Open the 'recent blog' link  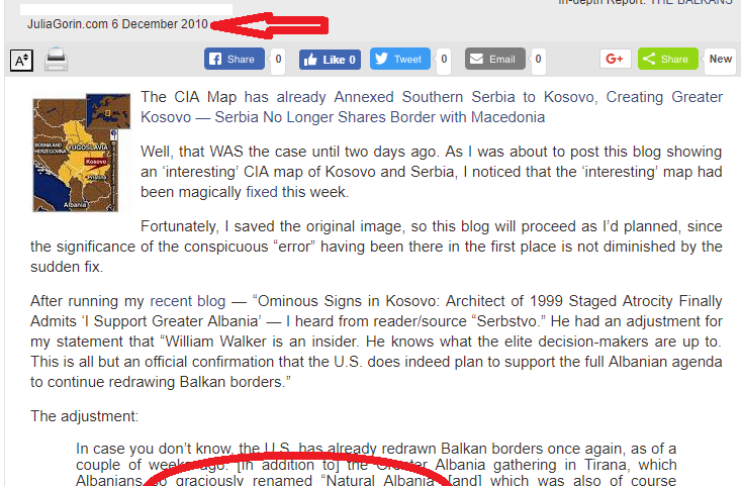click(188, 301)
